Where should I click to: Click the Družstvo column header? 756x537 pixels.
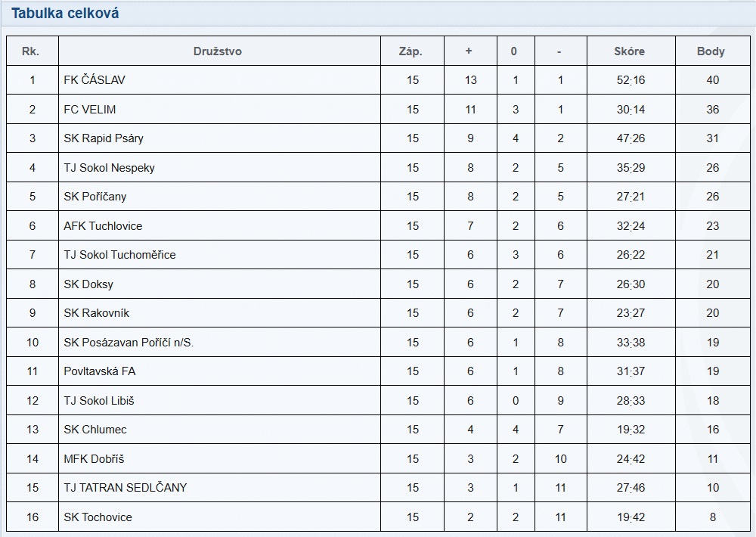[218, 51]
